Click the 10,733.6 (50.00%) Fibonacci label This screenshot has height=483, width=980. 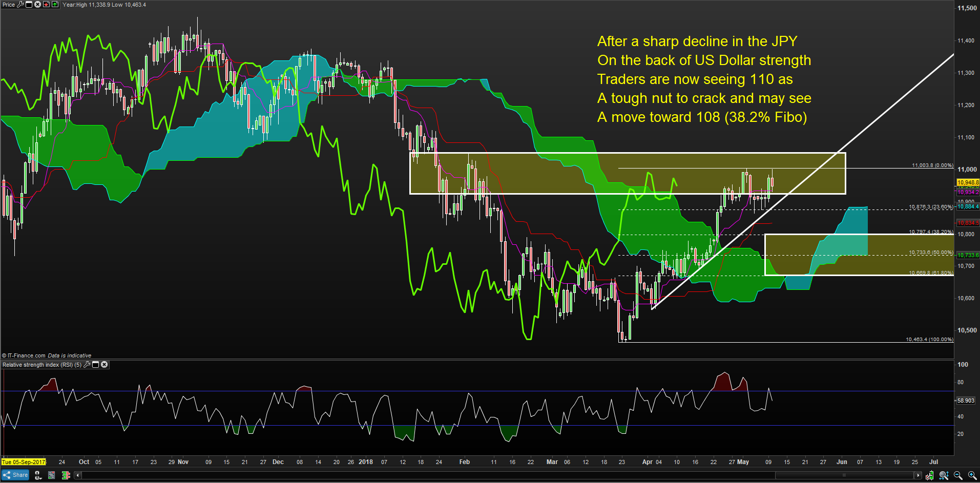click(x=931, y=253)
